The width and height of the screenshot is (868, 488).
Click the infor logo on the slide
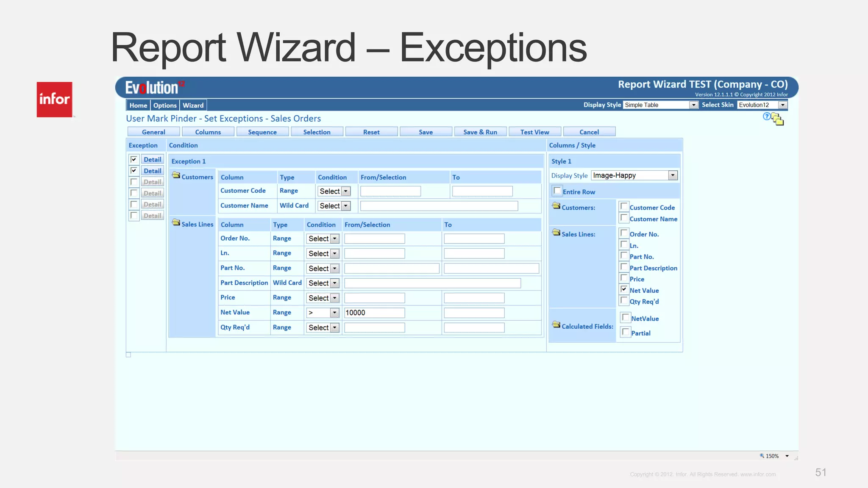click(x=54, y=100)
